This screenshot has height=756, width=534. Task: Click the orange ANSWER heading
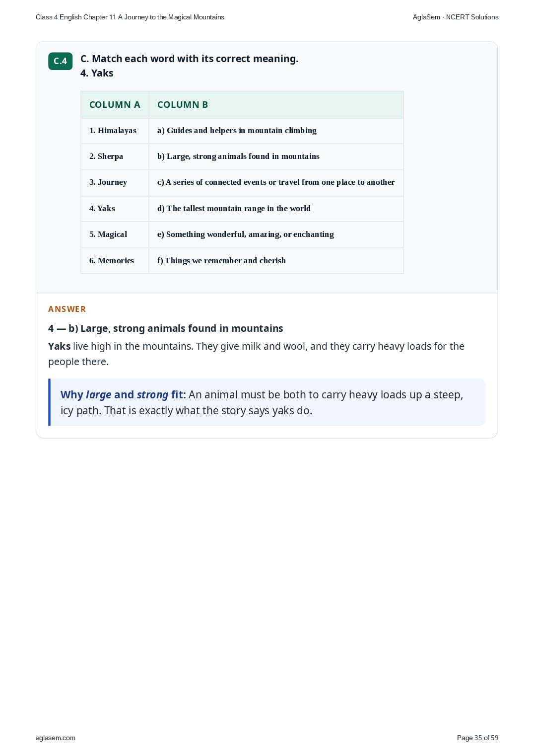(67, 309)
